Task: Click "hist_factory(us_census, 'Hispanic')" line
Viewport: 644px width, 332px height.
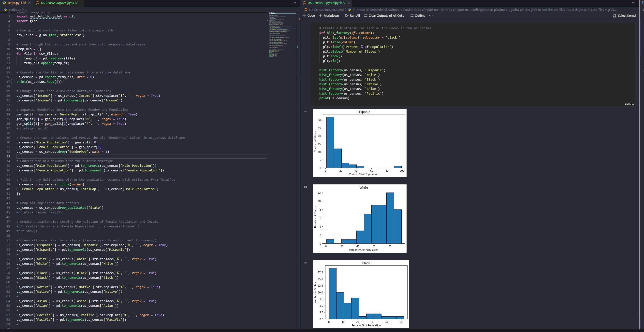Action: [x=352, y=70]
